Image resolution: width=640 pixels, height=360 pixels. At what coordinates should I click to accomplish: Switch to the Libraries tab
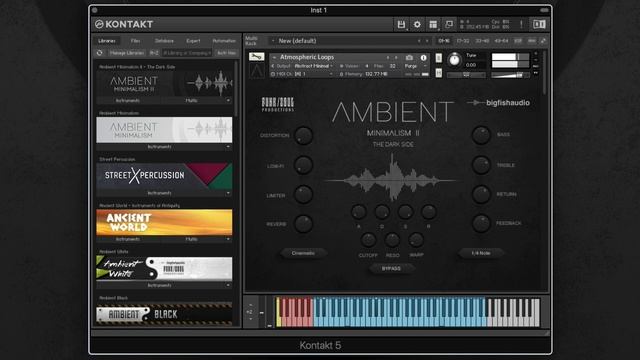click(x=107, y=41)
